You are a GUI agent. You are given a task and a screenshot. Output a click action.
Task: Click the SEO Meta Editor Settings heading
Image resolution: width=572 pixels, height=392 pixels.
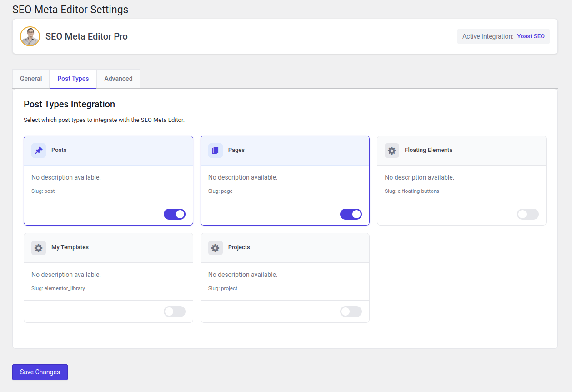coord(70,9)
